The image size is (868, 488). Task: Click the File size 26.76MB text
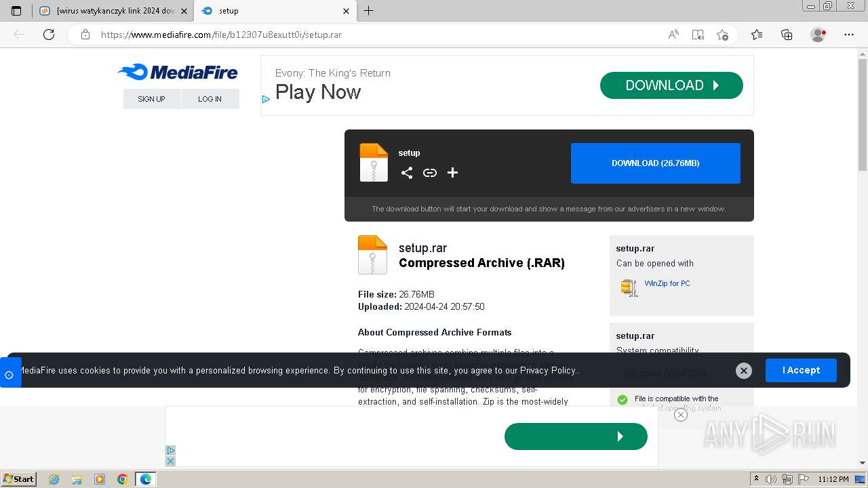point(396,294)
